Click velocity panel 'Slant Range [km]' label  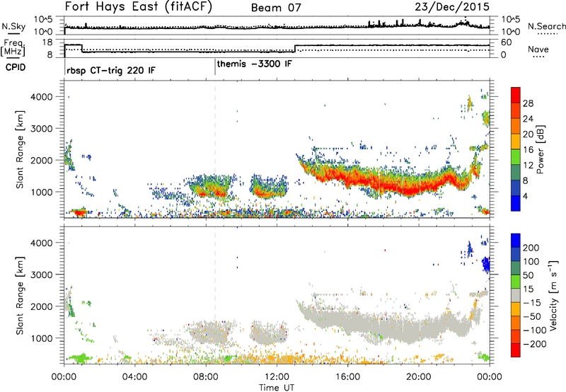pos(20,296)
